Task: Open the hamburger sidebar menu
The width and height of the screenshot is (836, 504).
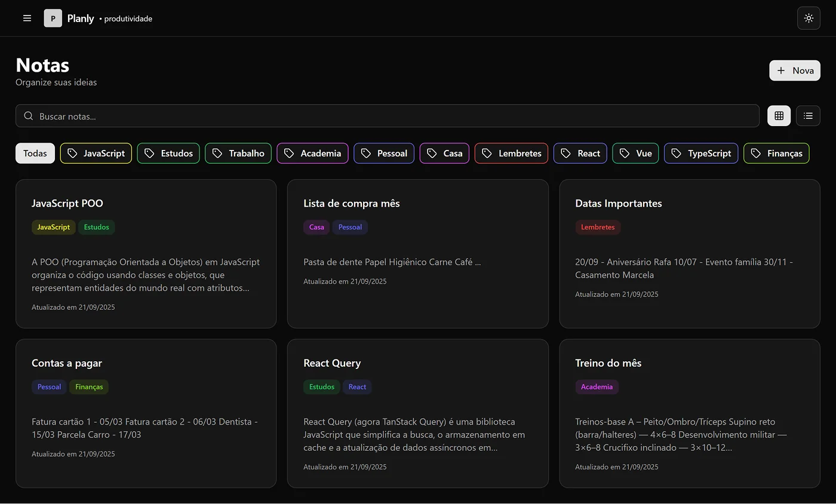Action: pos(27,18)
